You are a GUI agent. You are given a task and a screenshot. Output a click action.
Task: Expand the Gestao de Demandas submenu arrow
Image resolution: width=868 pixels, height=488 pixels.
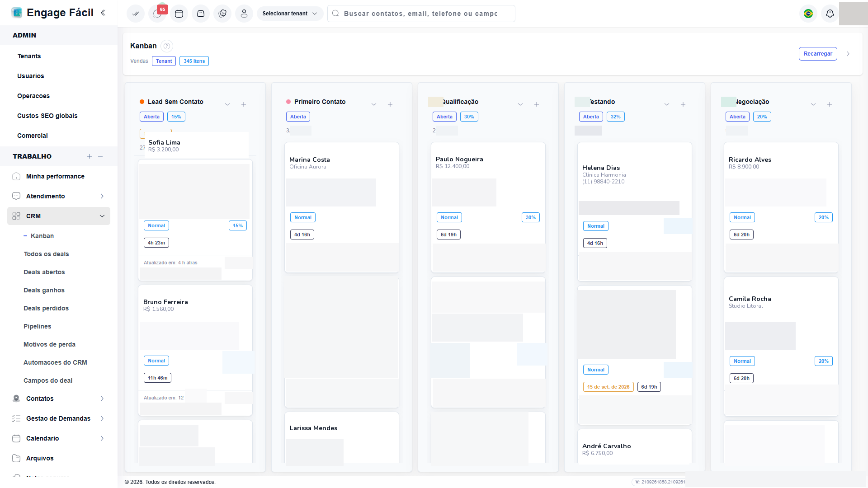102,418
